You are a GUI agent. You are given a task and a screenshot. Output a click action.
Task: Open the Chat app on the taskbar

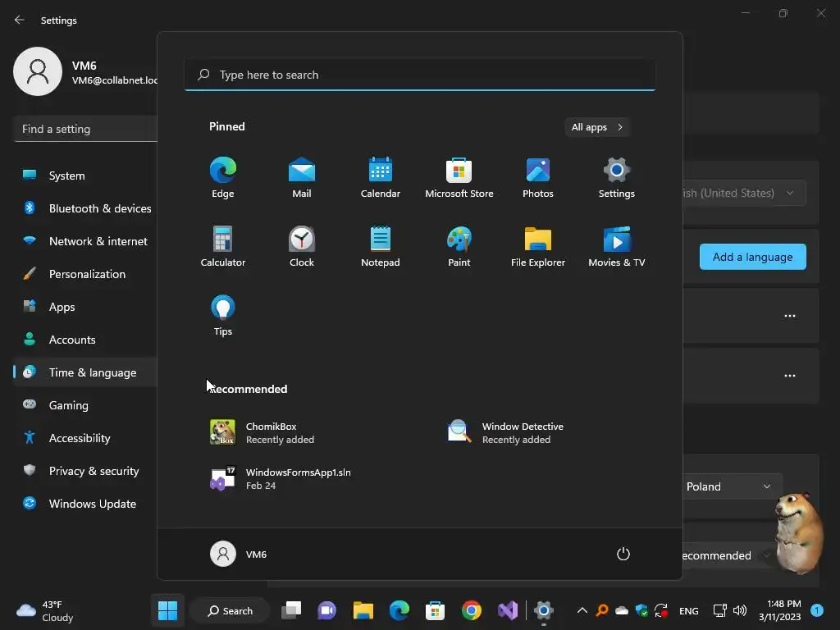[326, 610]
